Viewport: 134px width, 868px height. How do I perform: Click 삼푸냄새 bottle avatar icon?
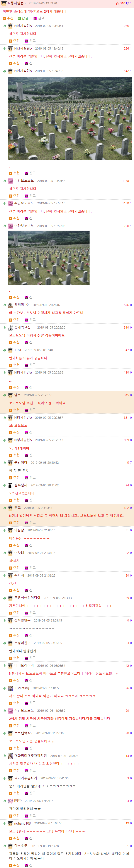coord(10,485)
